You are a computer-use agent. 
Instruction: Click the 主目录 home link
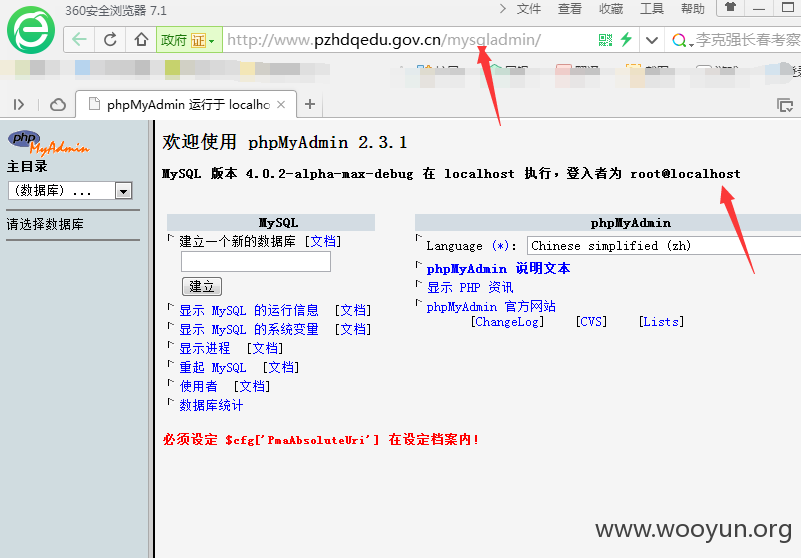[27, 167]
